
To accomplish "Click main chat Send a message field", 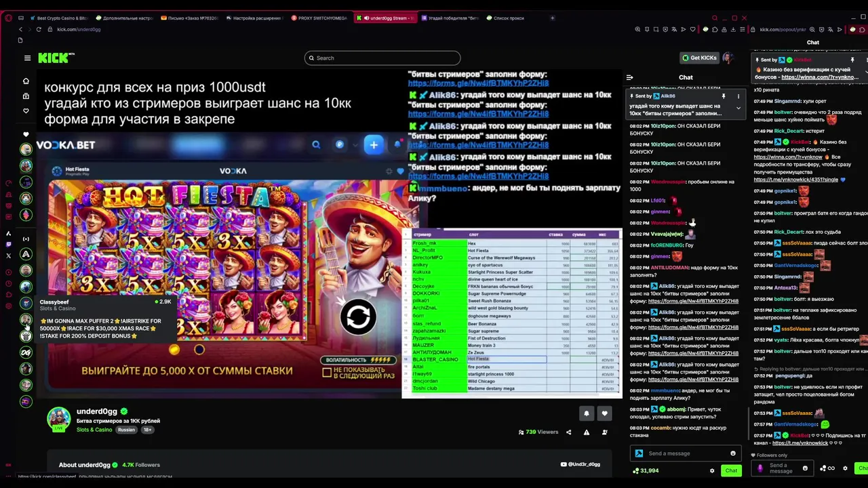I will [x=686, y=453].
